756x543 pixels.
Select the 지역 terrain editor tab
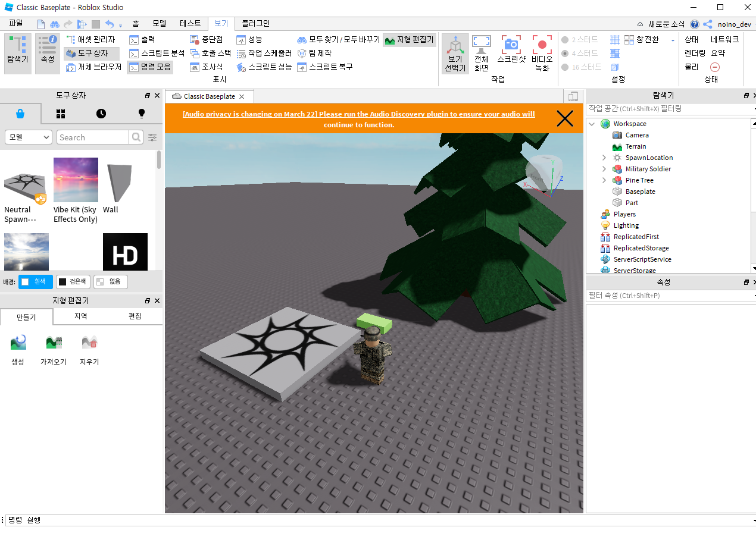click(x=80, y=316)
